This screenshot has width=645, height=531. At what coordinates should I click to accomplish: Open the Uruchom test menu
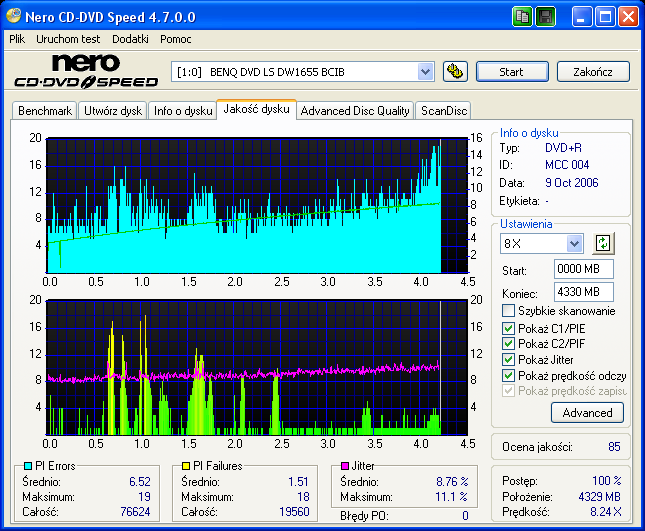click(68, 39)
